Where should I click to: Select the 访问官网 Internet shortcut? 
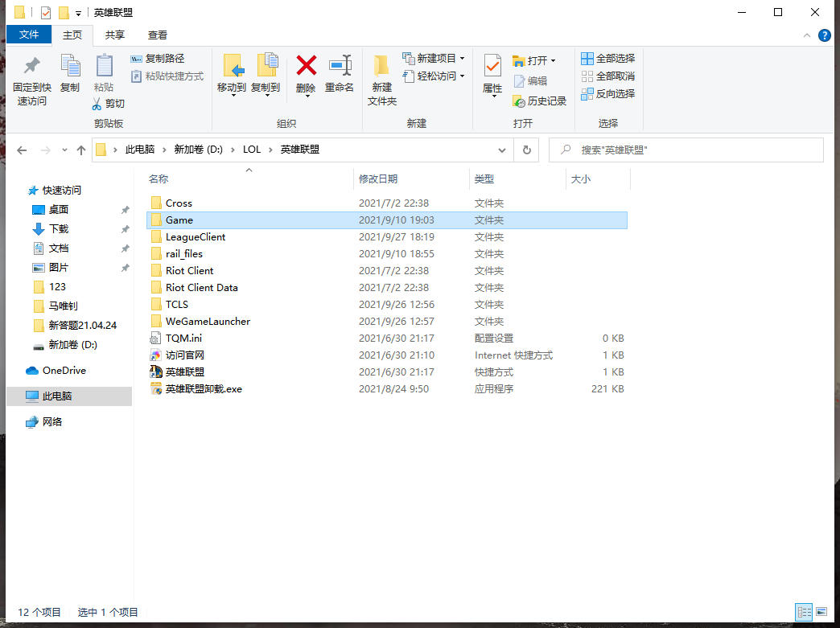[x=387, y=355]
